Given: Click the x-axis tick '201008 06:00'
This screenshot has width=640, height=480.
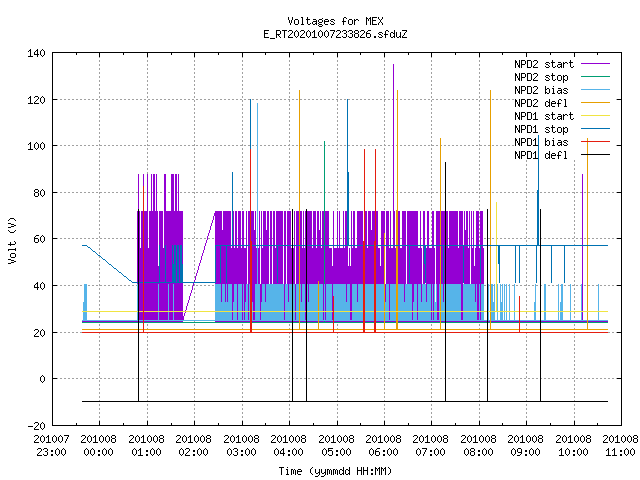Looking at the screenshot, I should click(383, 446).
